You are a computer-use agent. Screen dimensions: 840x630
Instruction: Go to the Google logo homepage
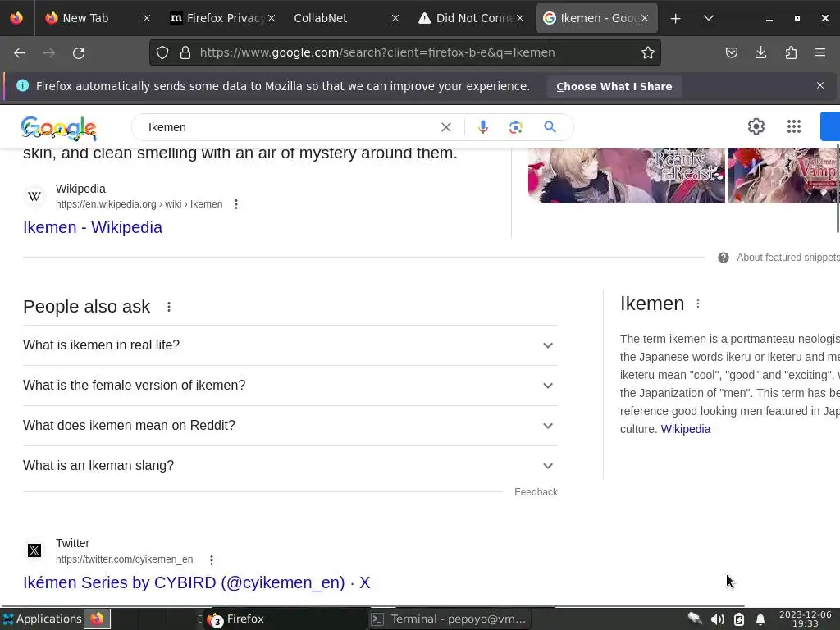(x=59, y=128)
